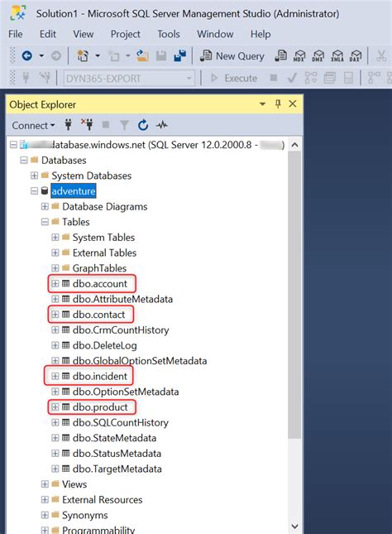Image resolution: width=392 pixels, height=534 pixels.
Task: Open the Window menu
Action: tap(215, 34)
